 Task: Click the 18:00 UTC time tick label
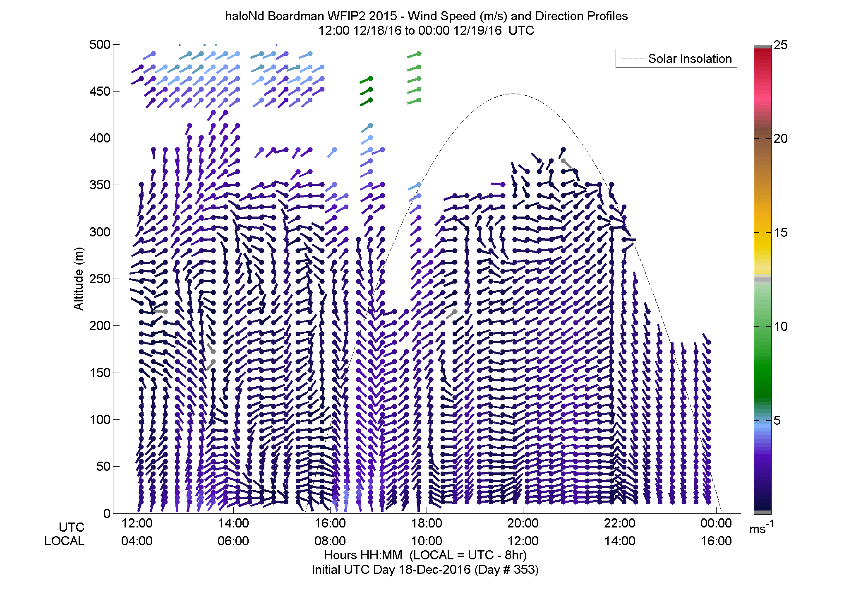point(427,523)
